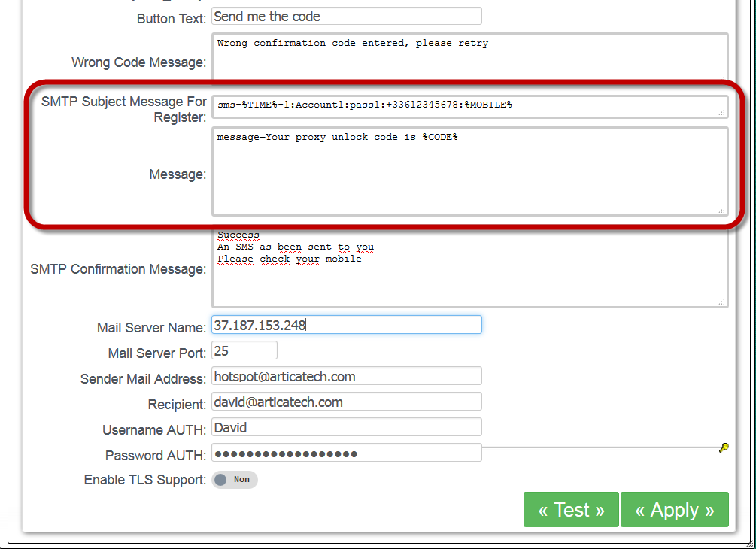Click the 'SMTP Confirmation Message:' label
The image size is (756, 549).
point(118,269)
